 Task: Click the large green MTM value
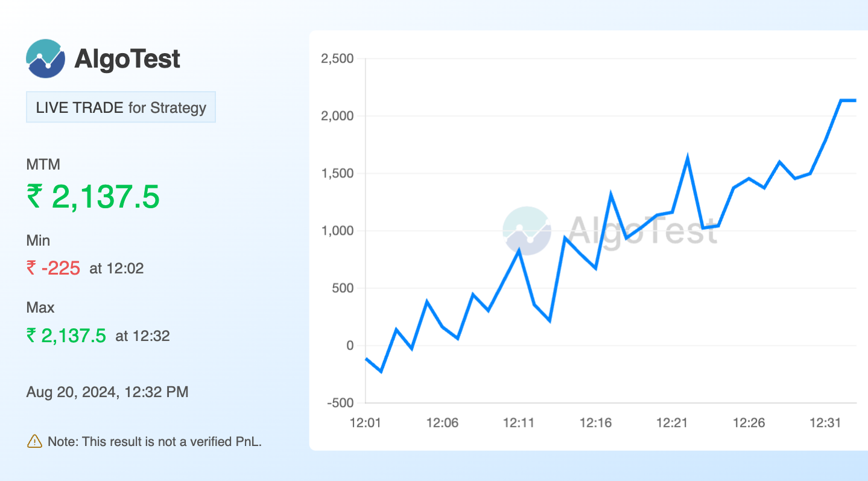pyautogui.click(x=93, y=197)
